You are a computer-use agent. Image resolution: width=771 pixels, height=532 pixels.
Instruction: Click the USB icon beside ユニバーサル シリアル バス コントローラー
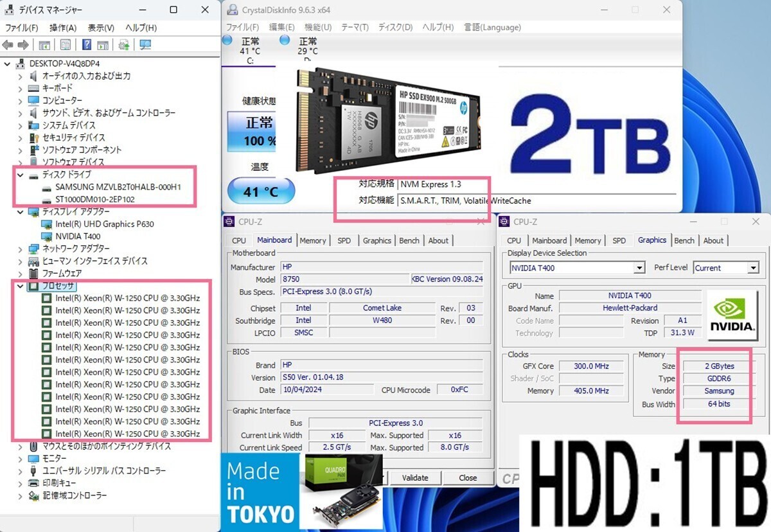[x=33, y=471]
